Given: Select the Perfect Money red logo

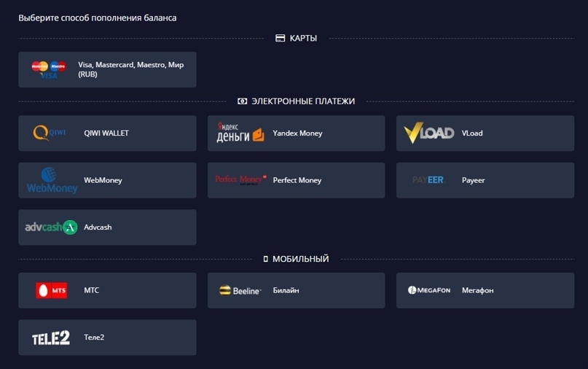Looking at the screenshot, I should (240, 180).
